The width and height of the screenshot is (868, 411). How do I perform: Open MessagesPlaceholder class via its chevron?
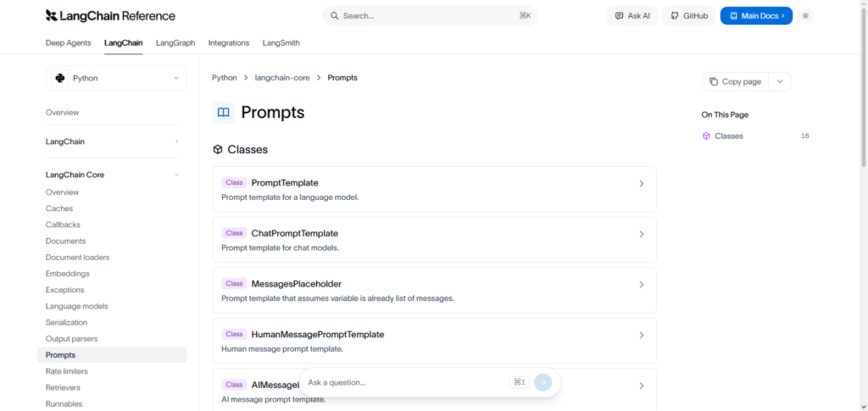(642, 285)
